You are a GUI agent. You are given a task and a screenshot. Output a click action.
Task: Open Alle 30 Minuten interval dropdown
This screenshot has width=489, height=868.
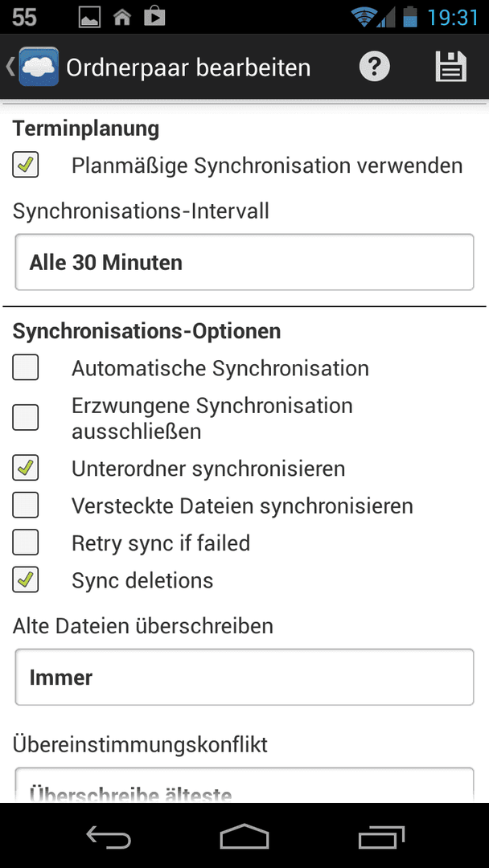(x=244, y=262)
